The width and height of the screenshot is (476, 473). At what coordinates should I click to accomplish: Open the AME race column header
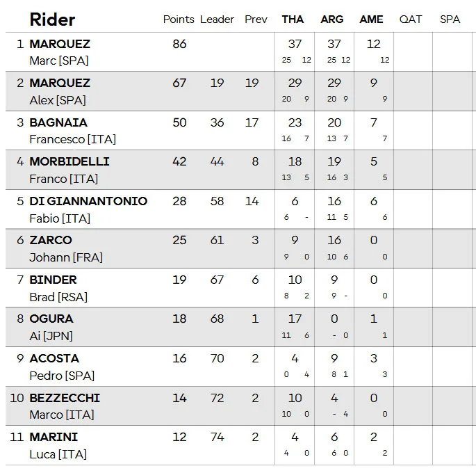pos(371,19)
